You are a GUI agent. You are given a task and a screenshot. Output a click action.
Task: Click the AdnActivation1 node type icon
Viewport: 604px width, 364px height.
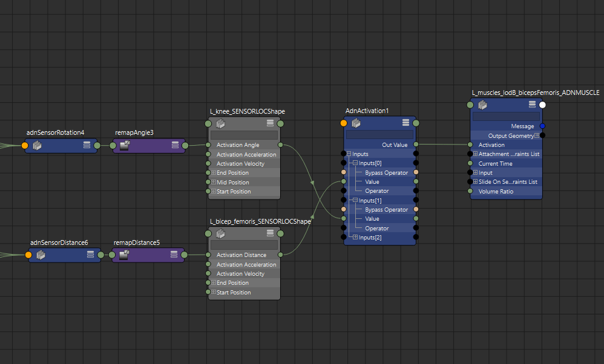pos(356,123)
